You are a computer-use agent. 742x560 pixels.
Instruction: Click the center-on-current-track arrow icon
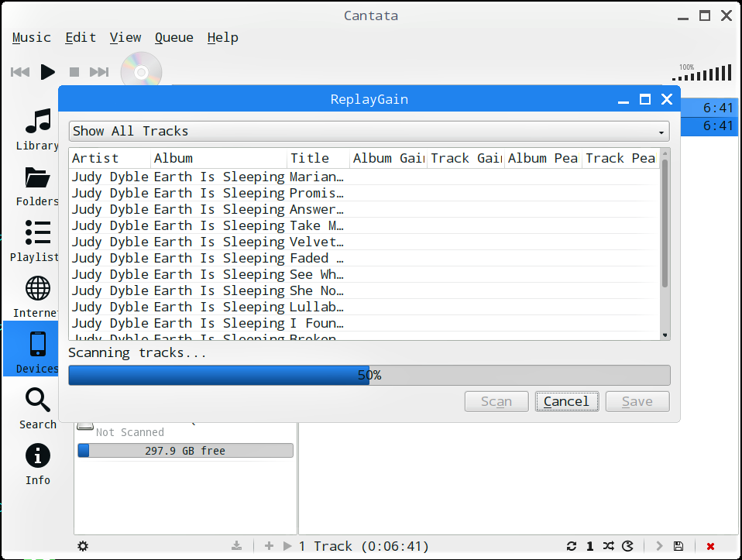659,546
